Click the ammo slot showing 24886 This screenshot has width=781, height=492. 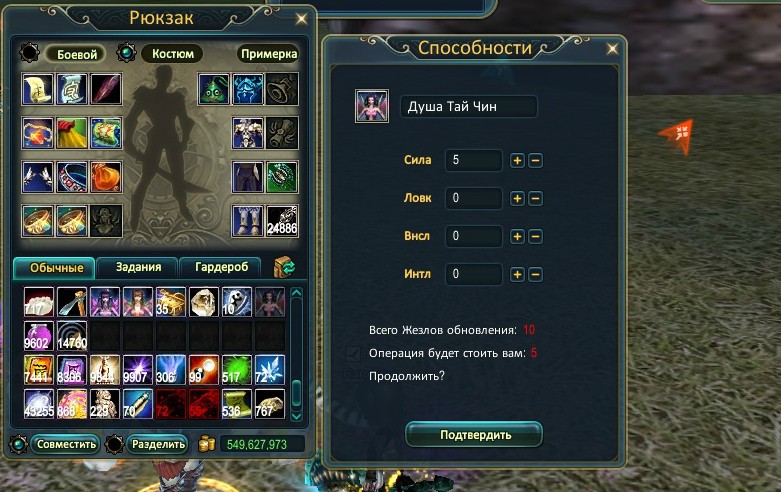tap(282, 221)
